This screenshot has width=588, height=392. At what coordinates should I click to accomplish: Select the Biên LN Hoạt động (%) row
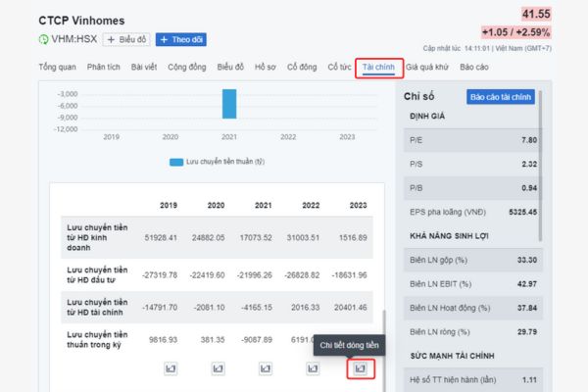[473, 308]
